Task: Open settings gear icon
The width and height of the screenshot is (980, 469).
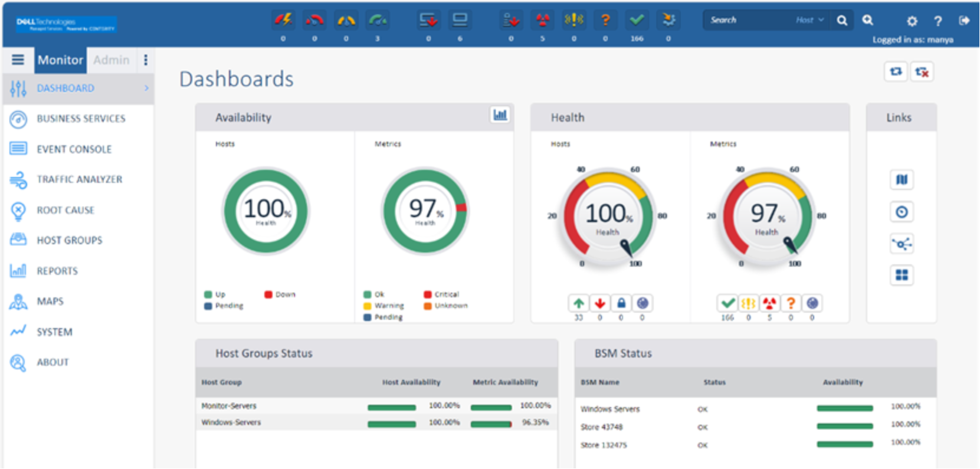Action: tap(912, 21)
